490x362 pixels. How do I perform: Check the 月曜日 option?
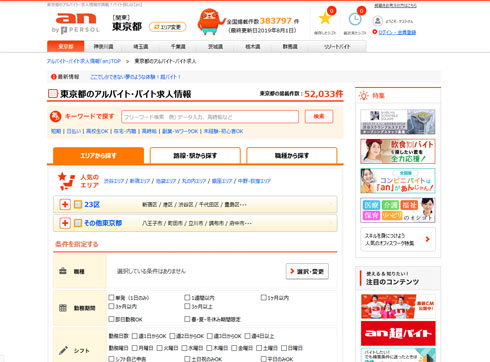pyautogui.click(x=135, y=348)
